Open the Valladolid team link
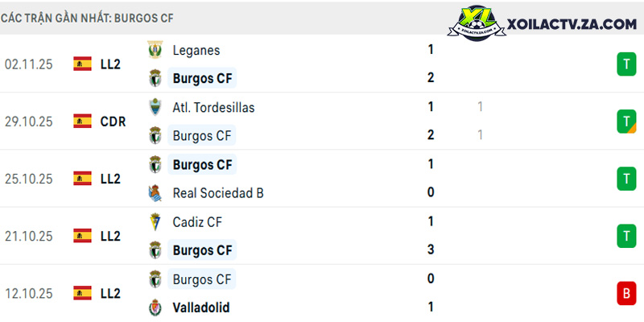Image resolution: width=644 pixels, height=322 pixels. [201, 308]
